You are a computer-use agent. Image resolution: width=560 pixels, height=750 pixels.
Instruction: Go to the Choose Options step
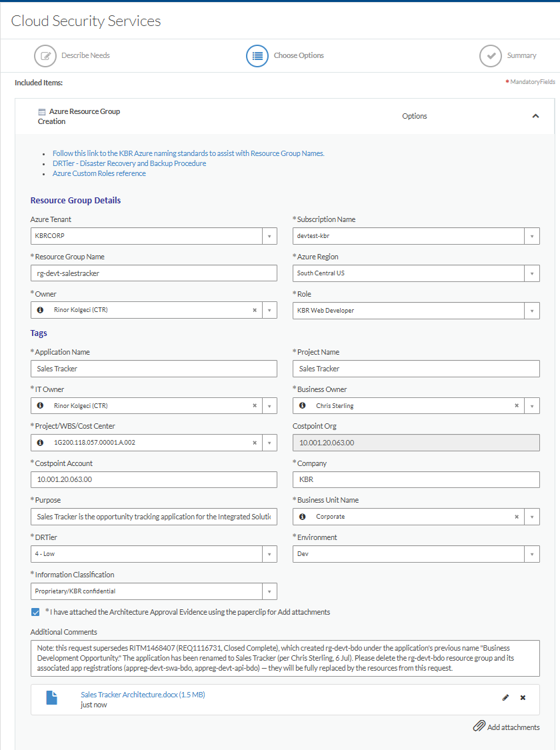[x=299, y=55]
